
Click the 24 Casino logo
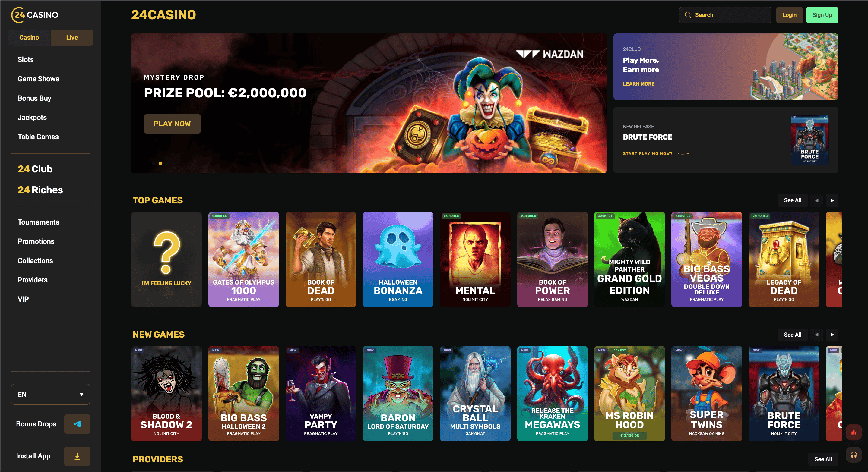point(35,15)
